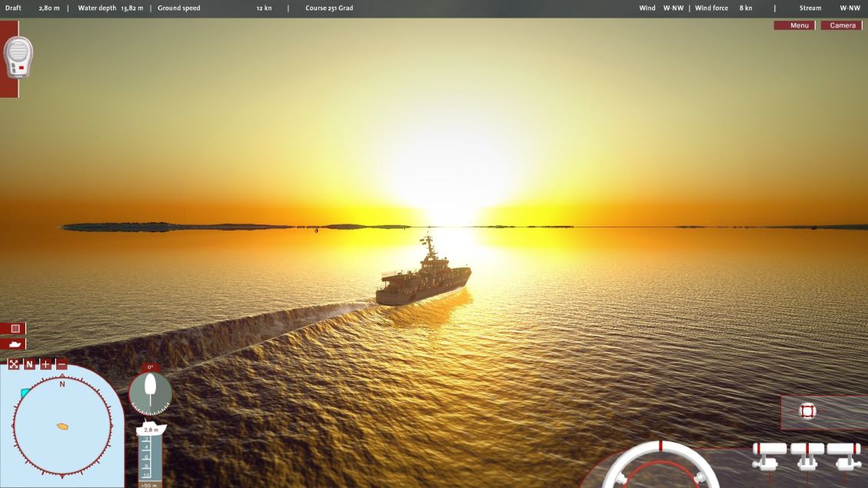Open the ship selection icon
This screenshot has width=868, height=488.
[x=13, y=344]
